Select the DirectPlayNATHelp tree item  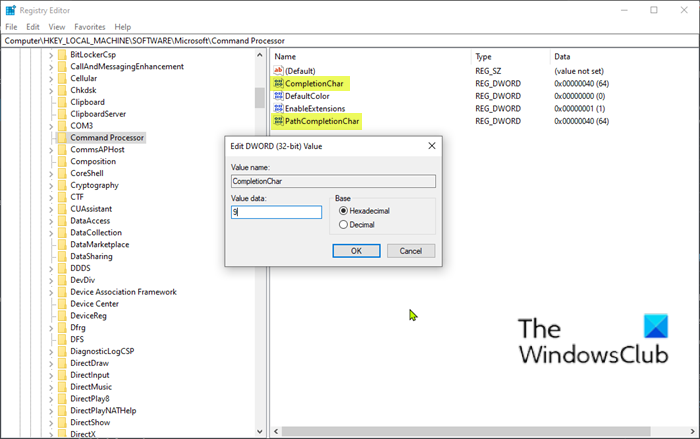[103, 410]
